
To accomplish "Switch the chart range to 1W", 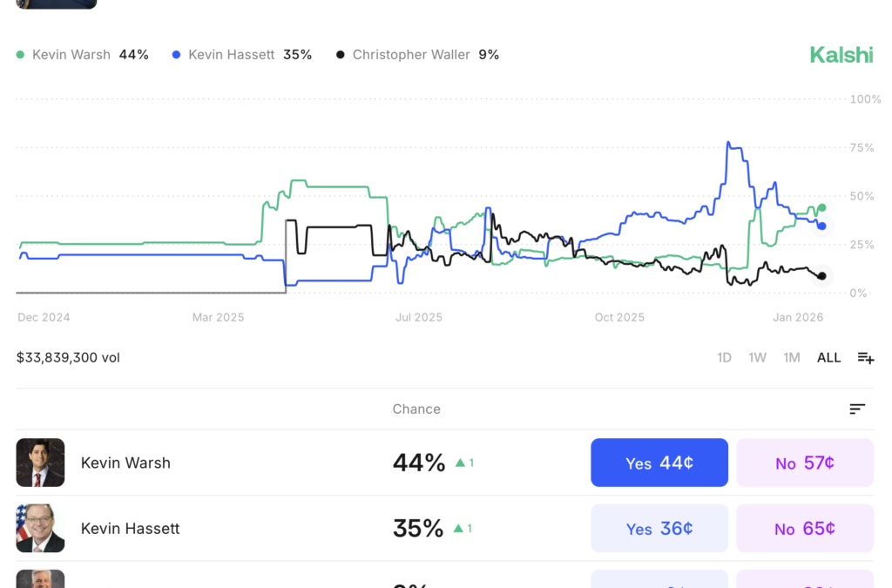I will (757, 358).
